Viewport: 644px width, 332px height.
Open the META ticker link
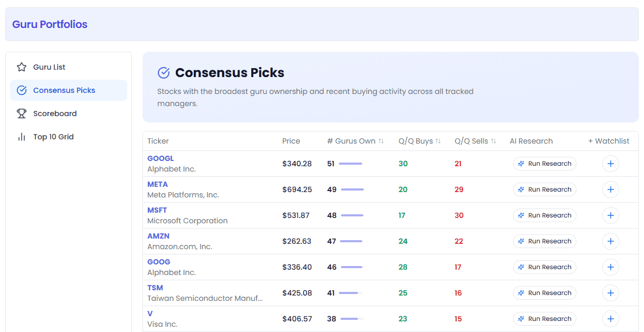point(158,184)
